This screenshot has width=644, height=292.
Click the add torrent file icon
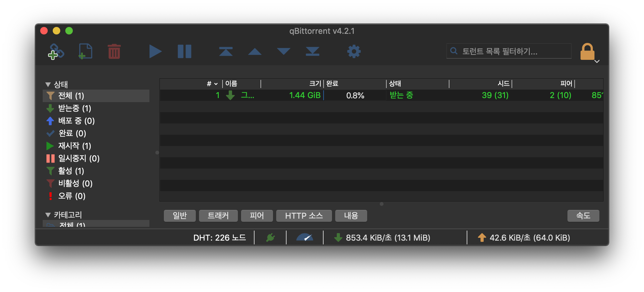click(85, 51)
